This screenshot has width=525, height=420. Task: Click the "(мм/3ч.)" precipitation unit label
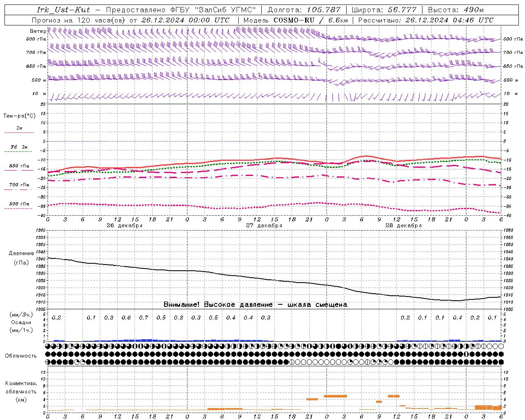[21, 315]
